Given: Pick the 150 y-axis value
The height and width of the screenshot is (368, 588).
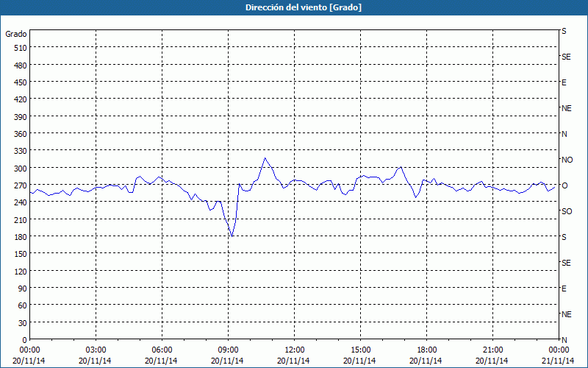Looking at the screenshot, I should (21, 254).
